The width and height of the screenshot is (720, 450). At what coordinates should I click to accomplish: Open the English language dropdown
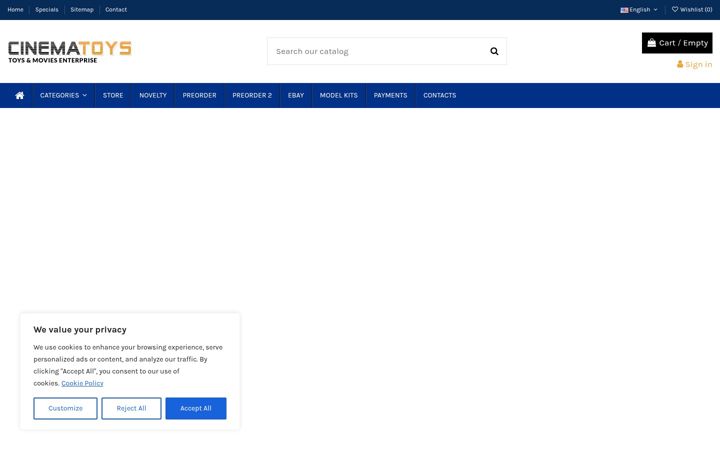click(x=639, y=10)
